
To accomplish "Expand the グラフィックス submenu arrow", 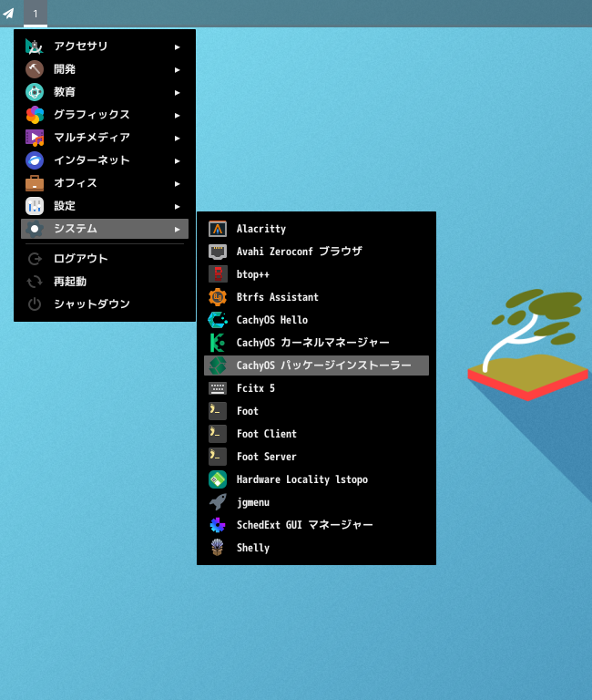I will (x=177, y=115).
